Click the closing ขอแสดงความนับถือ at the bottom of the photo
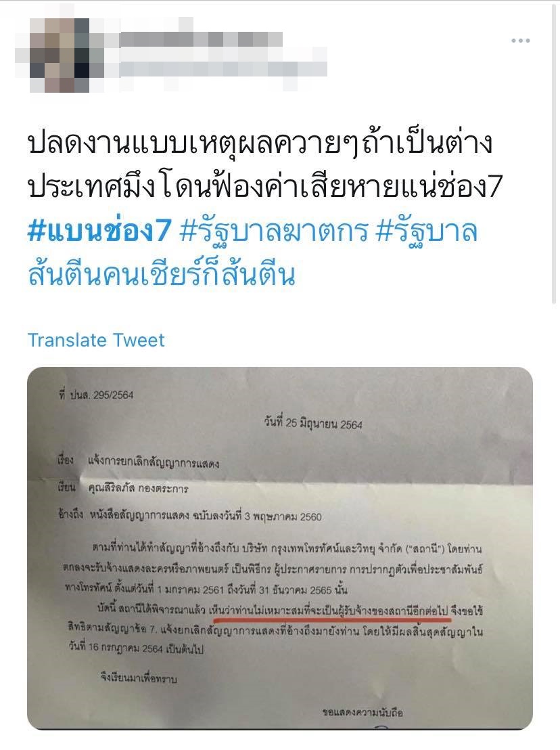 tap(363, 713)
